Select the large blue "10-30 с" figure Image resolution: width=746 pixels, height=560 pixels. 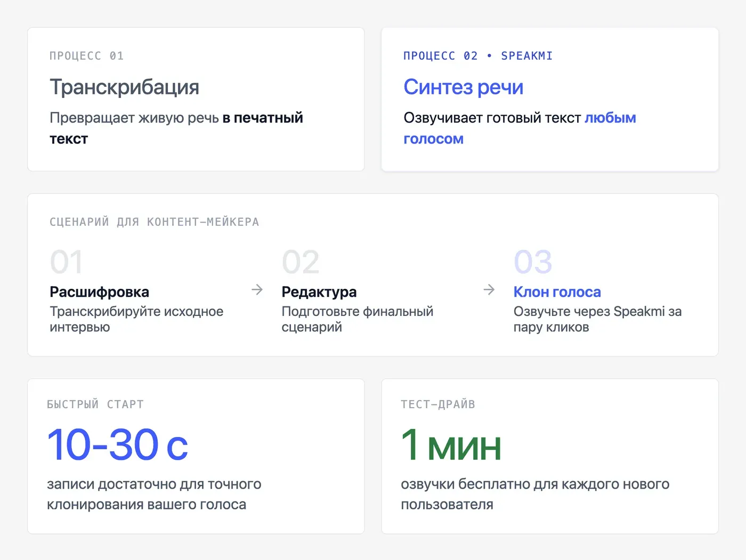tap(118, 445)
